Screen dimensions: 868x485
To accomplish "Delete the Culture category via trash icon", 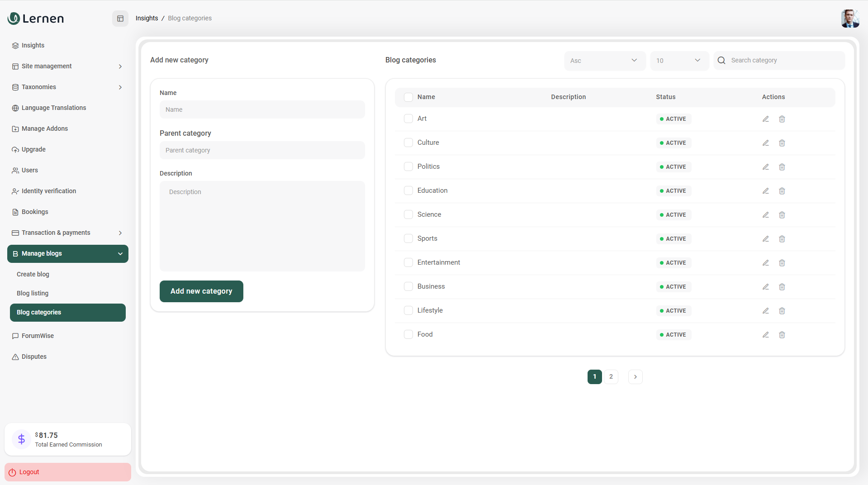I will click(782, 143).
